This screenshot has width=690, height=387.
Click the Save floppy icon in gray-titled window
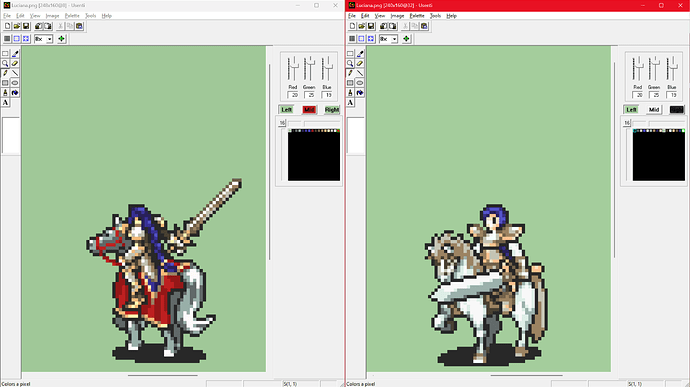(26, 26)
